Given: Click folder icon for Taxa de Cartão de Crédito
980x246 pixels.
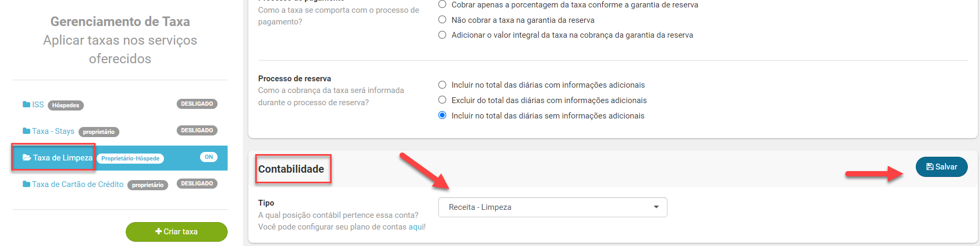Looking at the screenshot, I should pyautogui.click(x=27, y=184).
